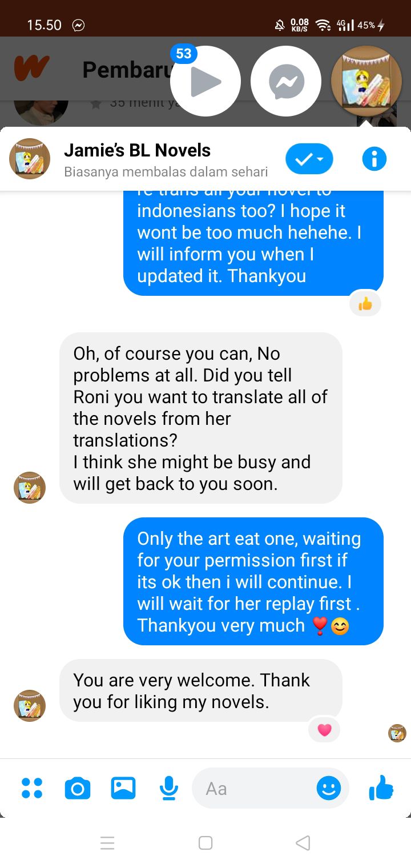Tap the heart reaction on last message
This screenshot has width=411, height=868.
pyautogui.click(x=324, y=730)
